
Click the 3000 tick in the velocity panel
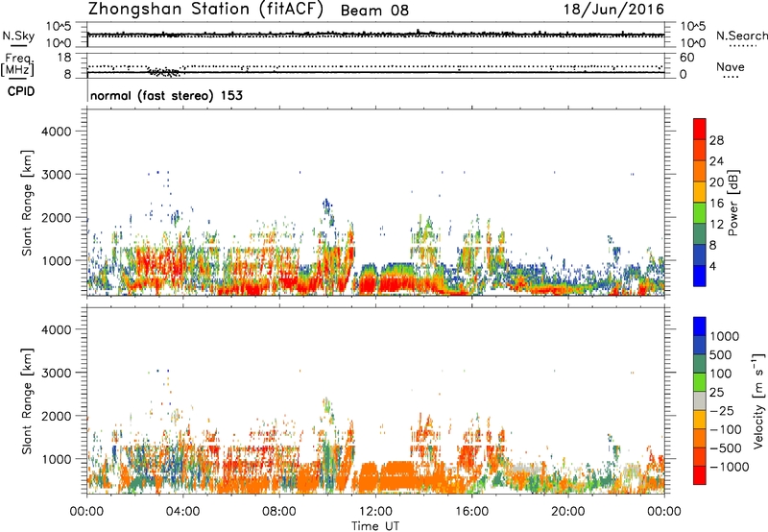coord(57,373)
